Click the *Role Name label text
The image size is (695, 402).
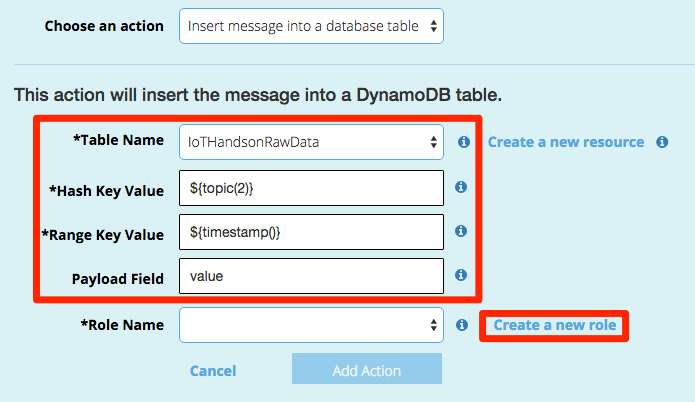tap(122, 325)
